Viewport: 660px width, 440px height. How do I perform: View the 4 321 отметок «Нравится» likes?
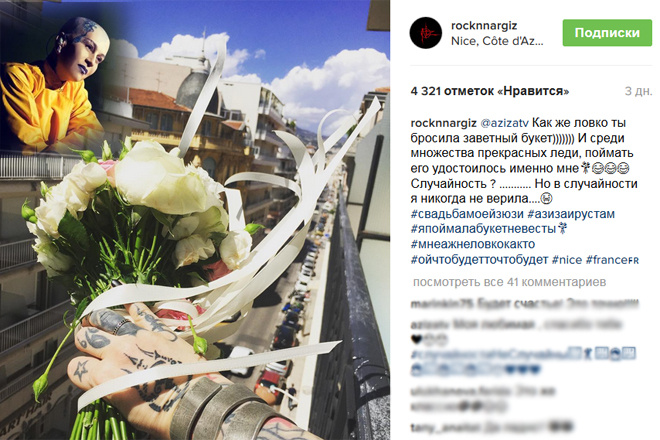tap(490, 91)
